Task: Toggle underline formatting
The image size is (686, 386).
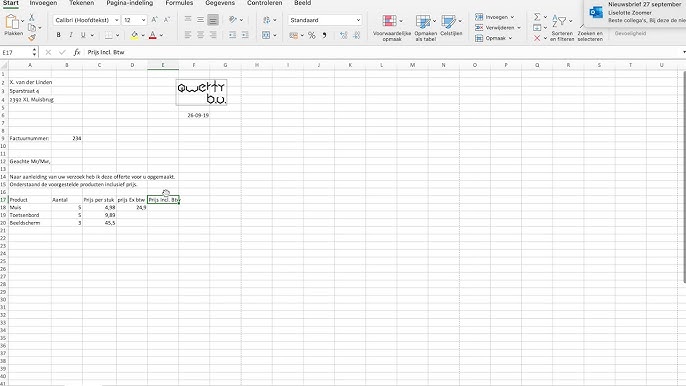Action: coord(83,35)
